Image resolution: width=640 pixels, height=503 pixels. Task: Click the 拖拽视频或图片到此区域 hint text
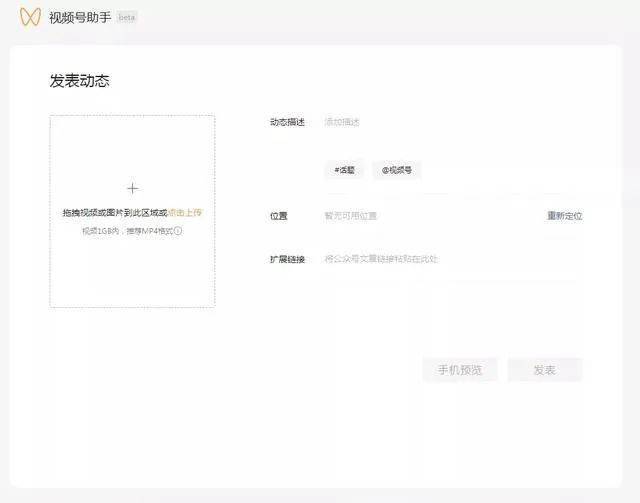coord(114,213)
